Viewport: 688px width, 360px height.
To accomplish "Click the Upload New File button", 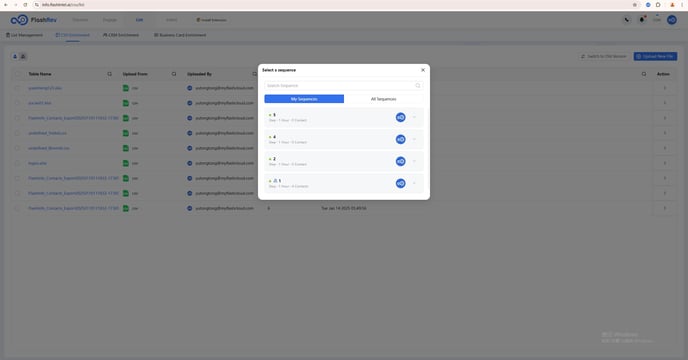I will tap(655, 56).
